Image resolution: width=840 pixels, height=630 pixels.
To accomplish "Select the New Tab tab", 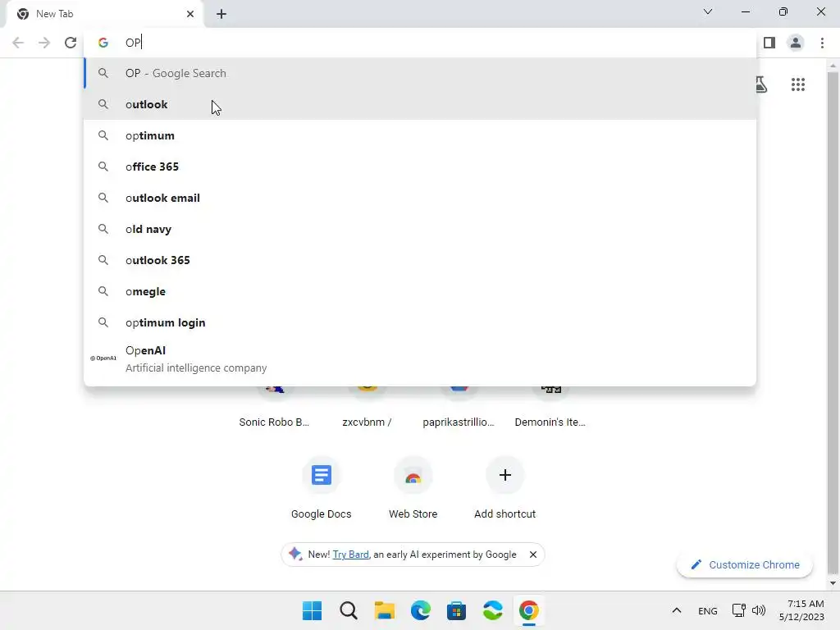I will point(104,14).
